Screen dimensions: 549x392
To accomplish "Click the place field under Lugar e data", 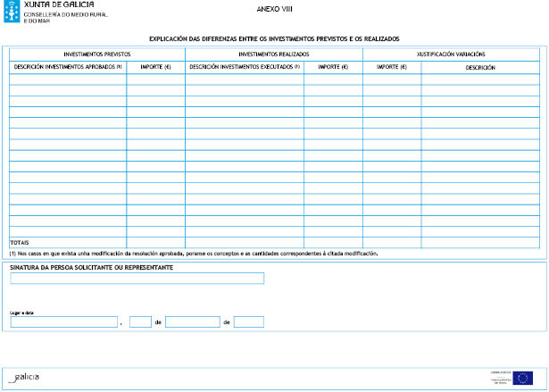I will tap(63, 322).
